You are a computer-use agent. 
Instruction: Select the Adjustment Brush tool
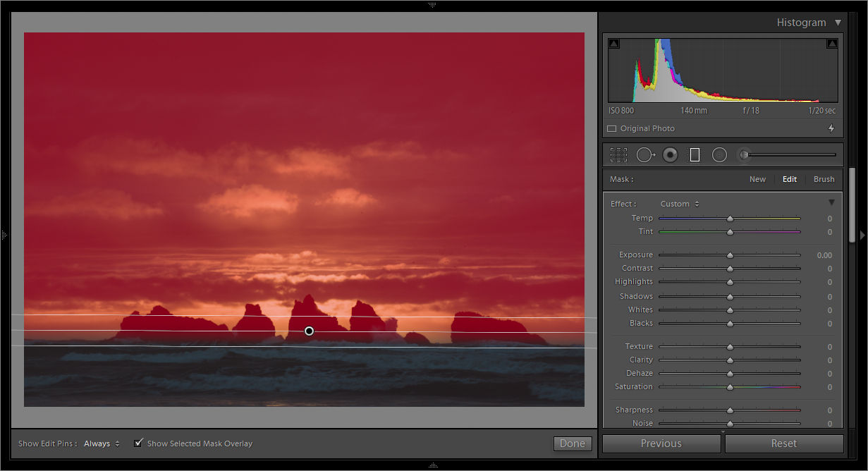point(744,154)
